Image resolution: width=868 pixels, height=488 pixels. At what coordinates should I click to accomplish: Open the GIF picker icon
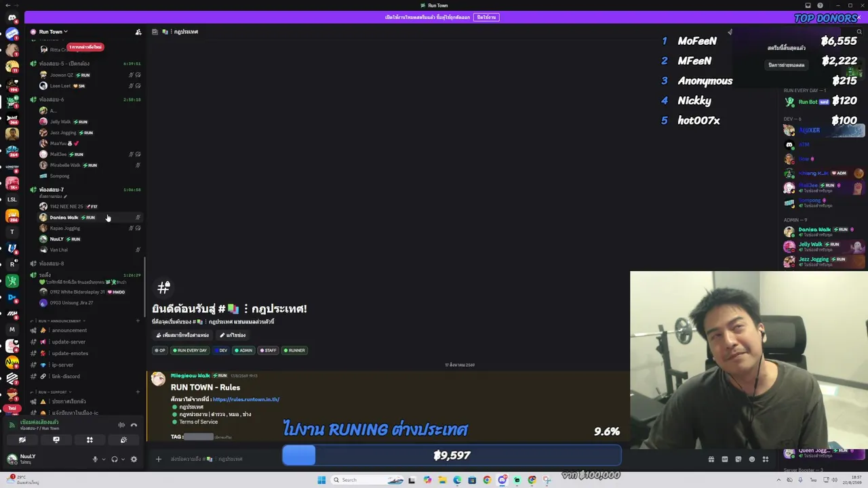[725, 459]
